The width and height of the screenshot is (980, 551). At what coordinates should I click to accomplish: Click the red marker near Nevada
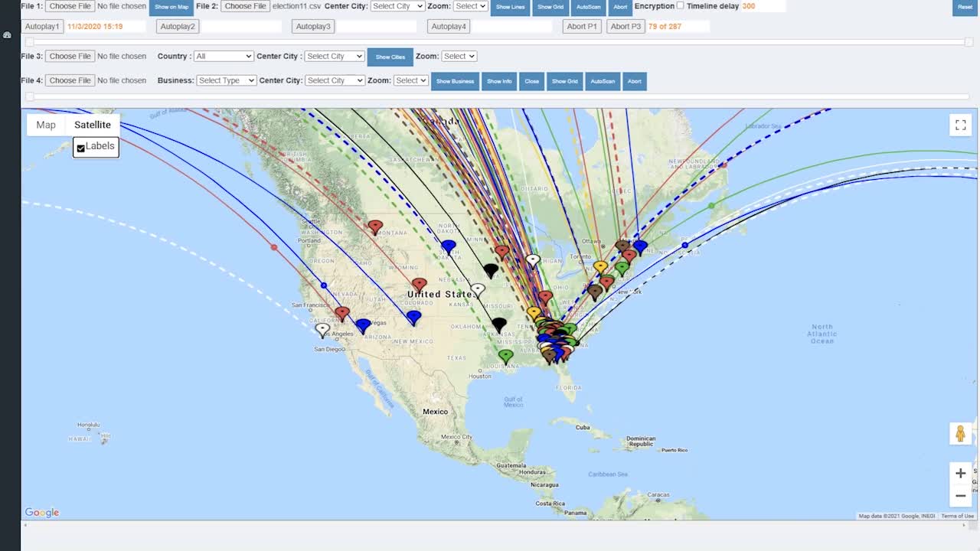[x=342, y=314]
